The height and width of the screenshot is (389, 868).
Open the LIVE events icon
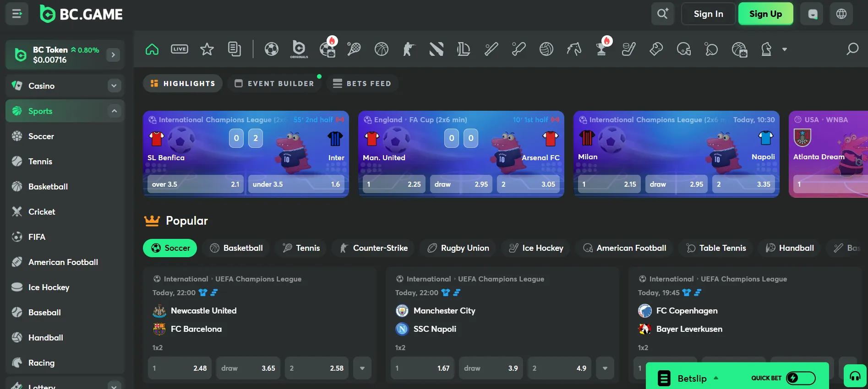pyautogui.click(x=180, y=49)
